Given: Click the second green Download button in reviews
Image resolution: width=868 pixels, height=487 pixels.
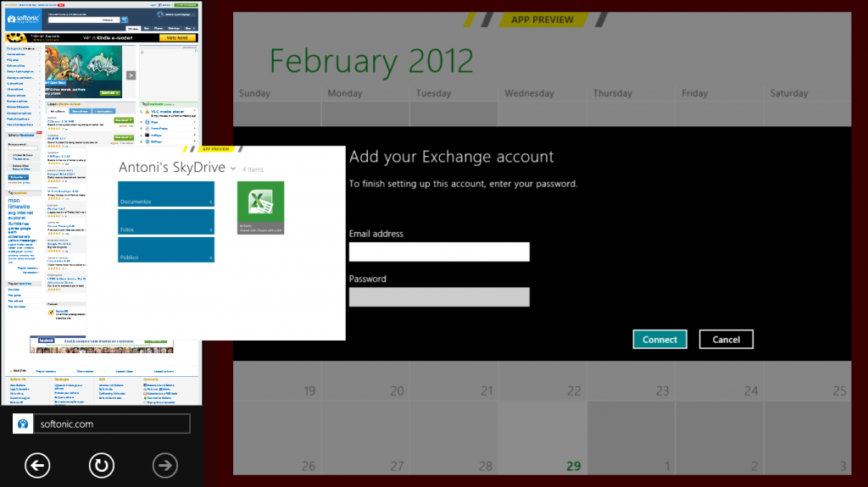Looking at the screenshot, I should [124, 138].
